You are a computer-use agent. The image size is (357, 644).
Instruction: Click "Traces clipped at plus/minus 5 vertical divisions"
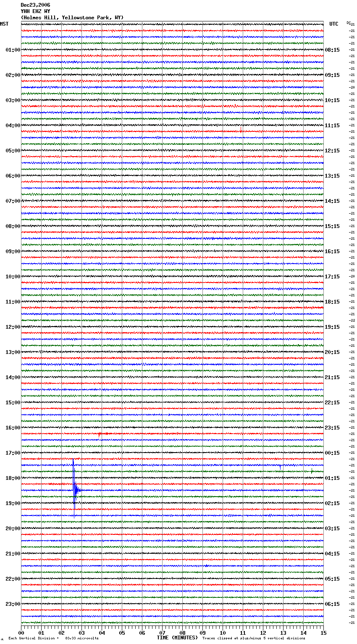254,638
